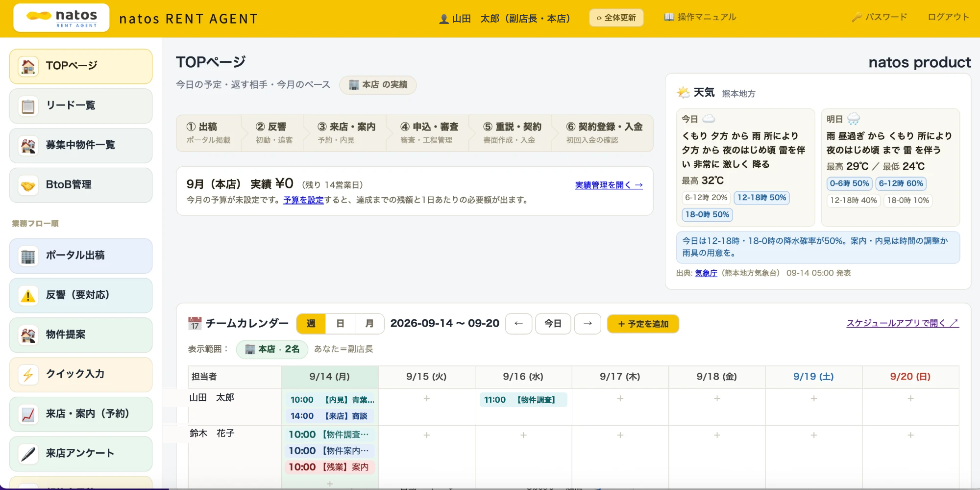The width and height of the screenshot is (980, 490).
Task: Open the TOPページ house icon in sidebar
Action: point(28,66)
